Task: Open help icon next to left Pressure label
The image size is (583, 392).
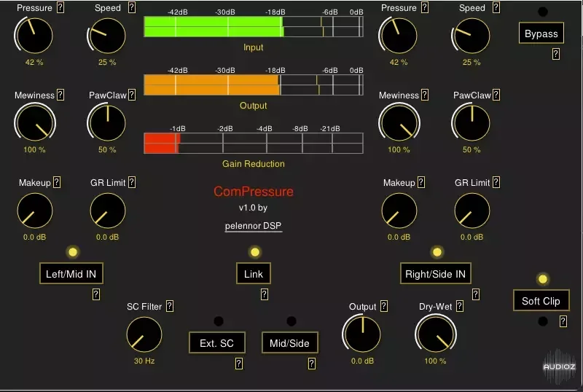Action: (x=60, y=7)
